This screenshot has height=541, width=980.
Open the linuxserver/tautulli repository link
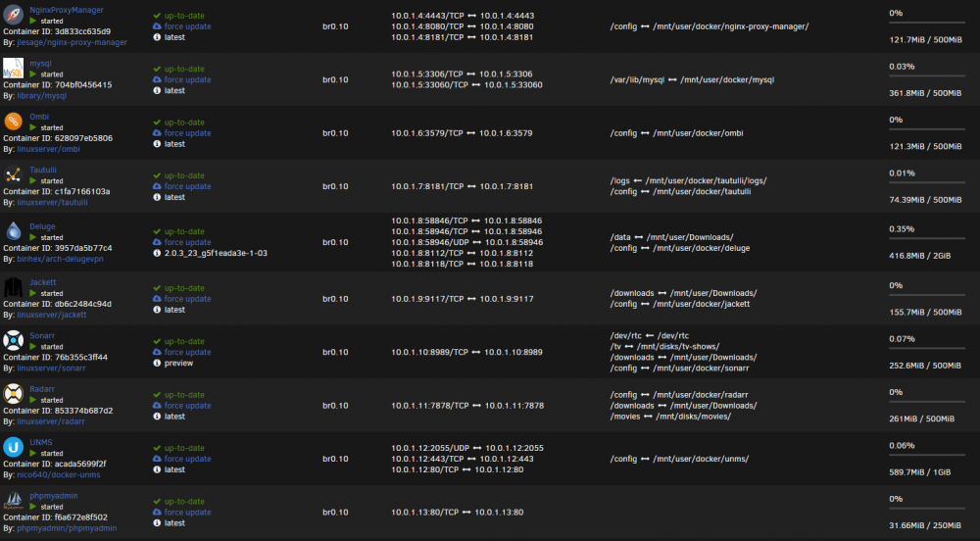point(53,203)
